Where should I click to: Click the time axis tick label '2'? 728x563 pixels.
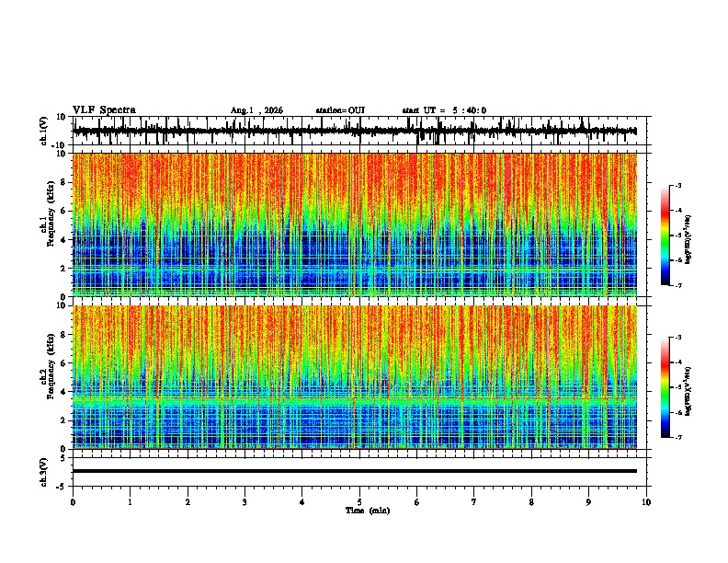[x=188, y=502]
